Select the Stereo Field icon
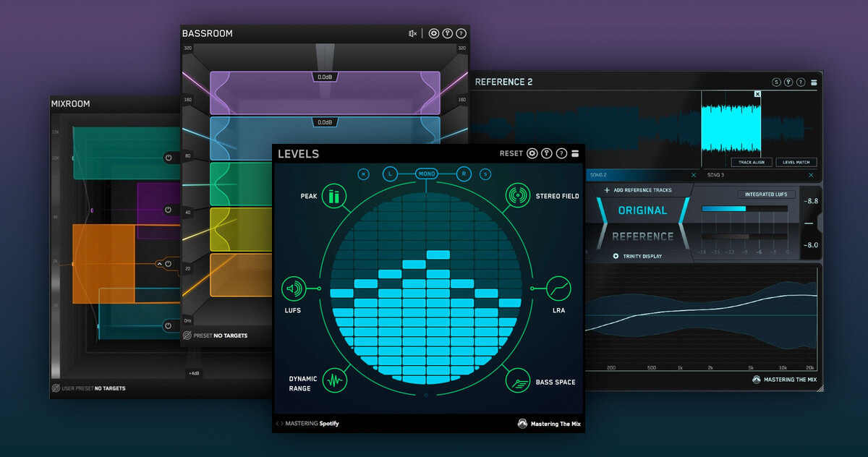This screenshot has height=457, width=868. pyautogui.click(x=517, y=196)
